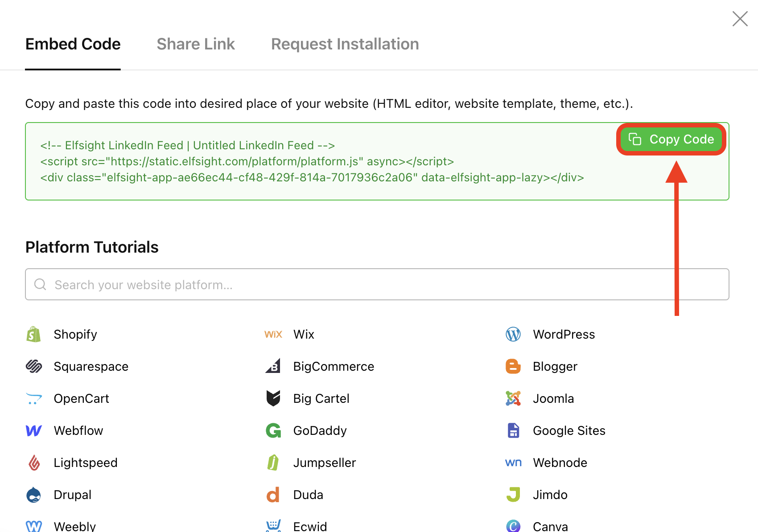Click the Big Cartel logo icon
The width and height of the screenshot is (758, 532).
(x=273, y=398)
